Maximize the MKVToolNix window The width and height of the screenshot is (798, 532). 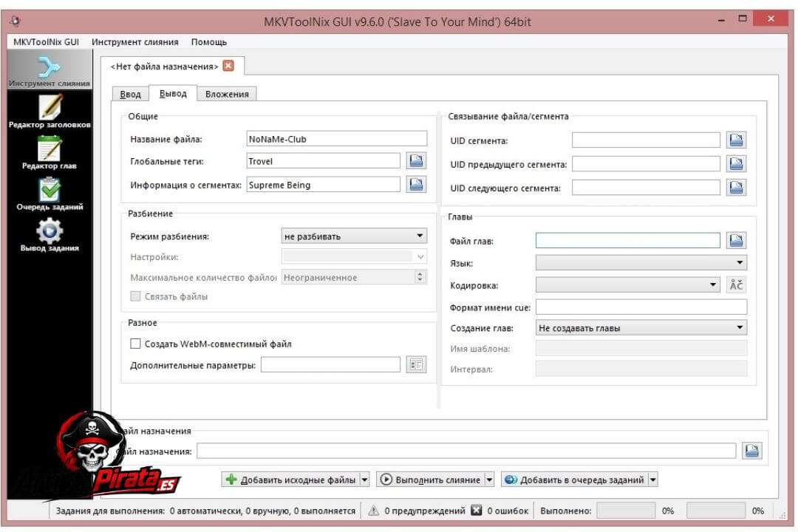pos(742,18)
